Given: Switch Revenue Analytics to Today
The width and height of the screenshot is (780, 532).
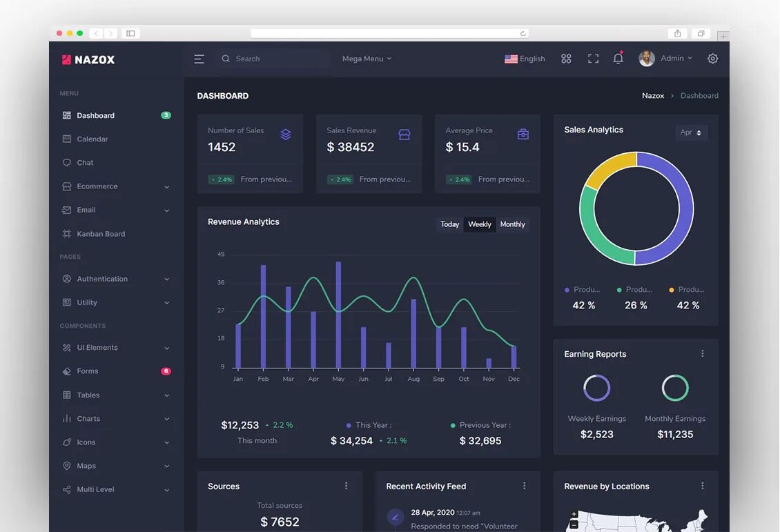Looking at the screenshot, I should click(x=449, y=224).
